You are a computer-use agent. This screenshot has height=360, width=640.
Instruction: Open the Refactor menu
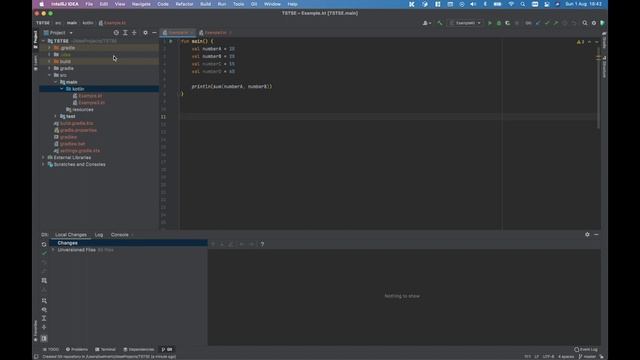[x=184, y=4]
